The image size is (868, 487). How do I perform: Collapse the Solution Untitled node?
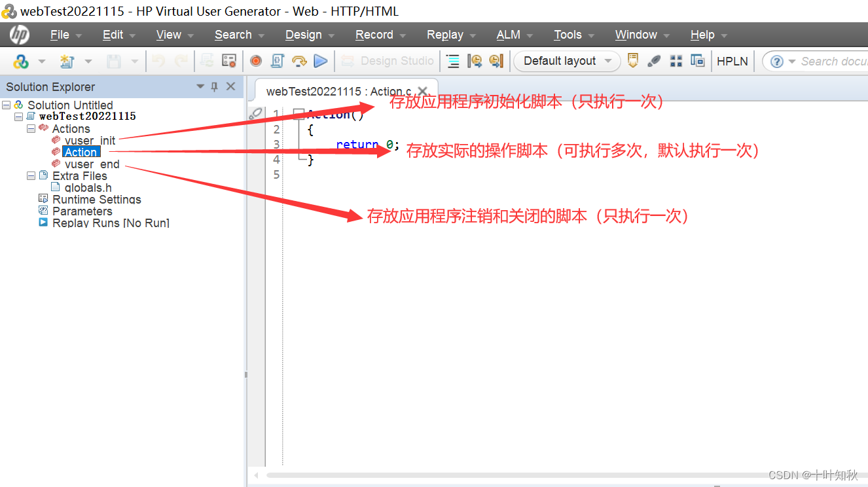pos(7,105)
